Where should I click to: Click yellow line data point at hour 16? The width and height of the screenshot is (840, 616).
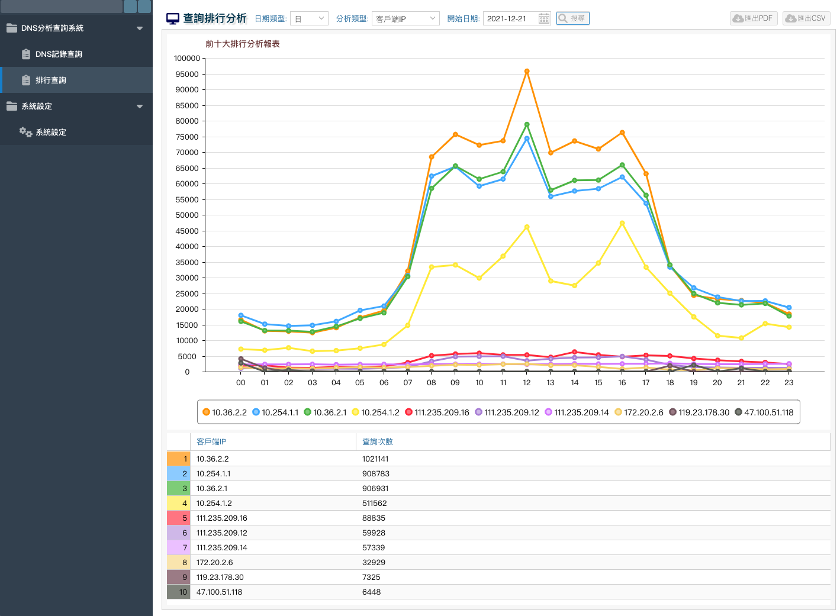(622, 223)
